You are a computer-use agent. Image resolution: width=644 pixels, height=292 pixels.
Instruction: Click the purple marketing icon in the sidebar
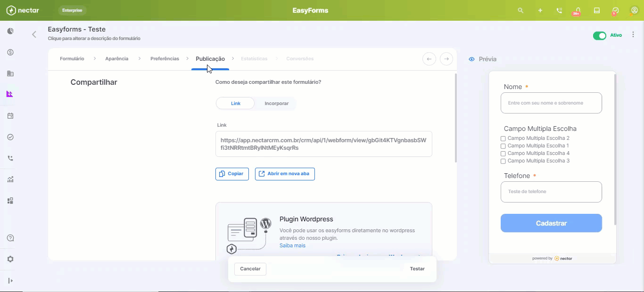[10, 94]
